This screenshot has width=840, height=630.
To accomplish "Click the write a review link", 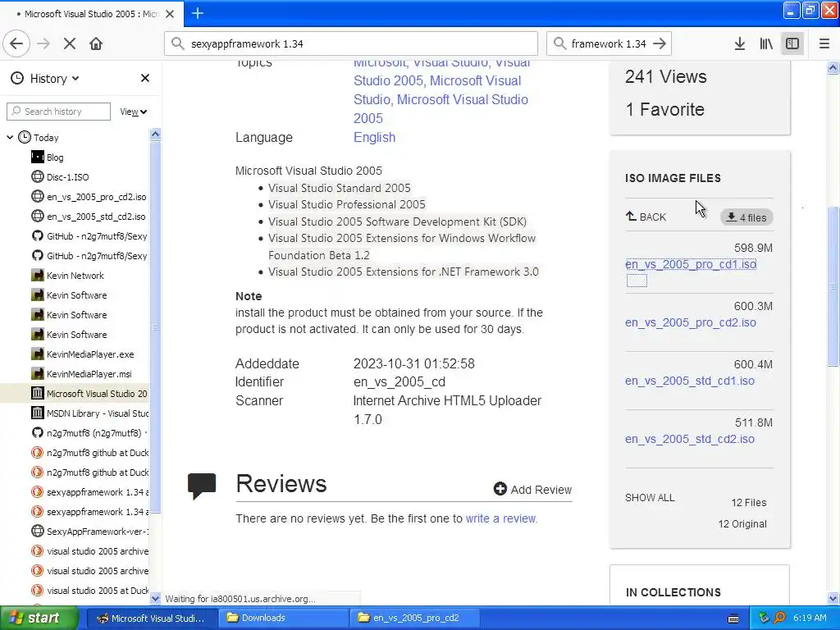I will (x=500, y=518).
